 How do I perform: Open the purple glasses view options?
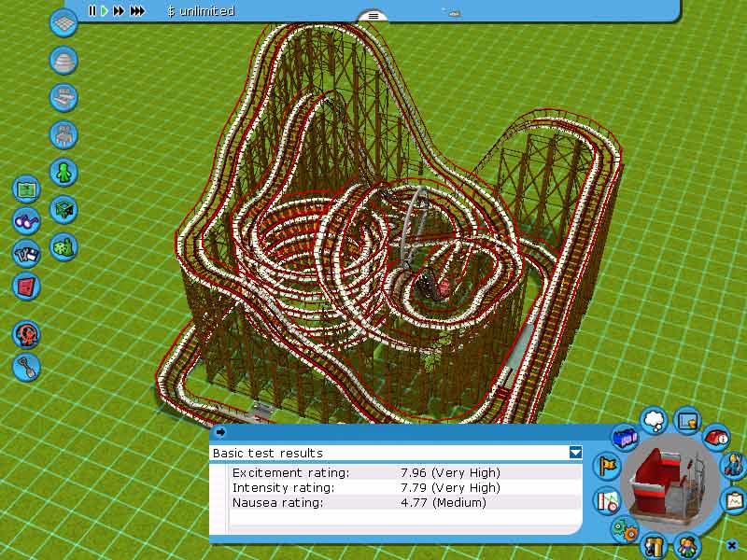coord(26,221)
